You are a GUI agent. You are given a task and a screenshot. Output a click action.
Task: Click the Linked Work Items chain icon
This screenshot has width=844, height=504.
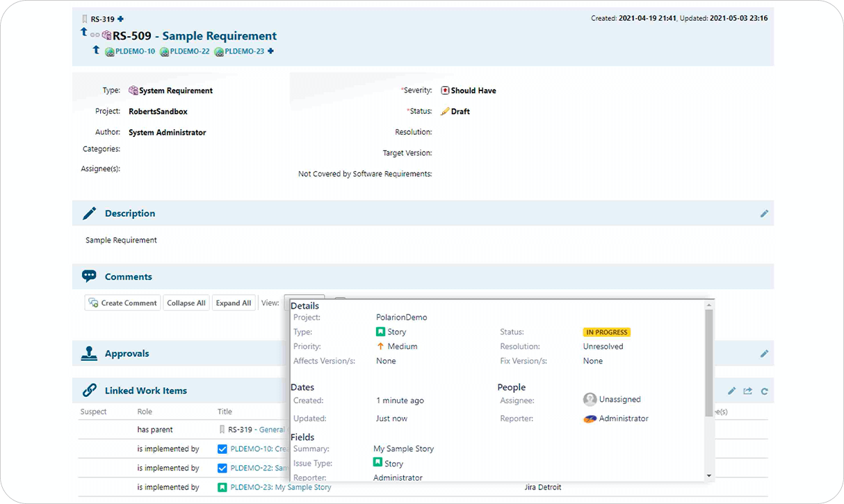click(89, 391)
